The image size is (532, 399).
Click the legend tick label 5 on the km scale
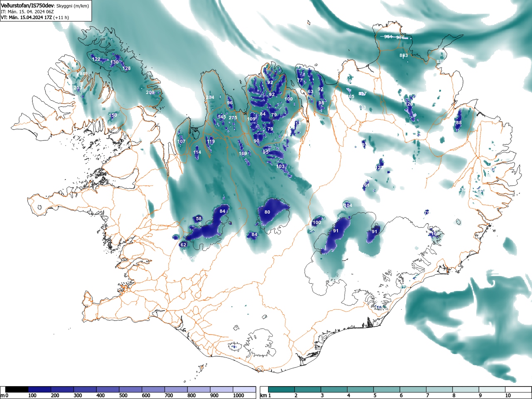(375, 396)
